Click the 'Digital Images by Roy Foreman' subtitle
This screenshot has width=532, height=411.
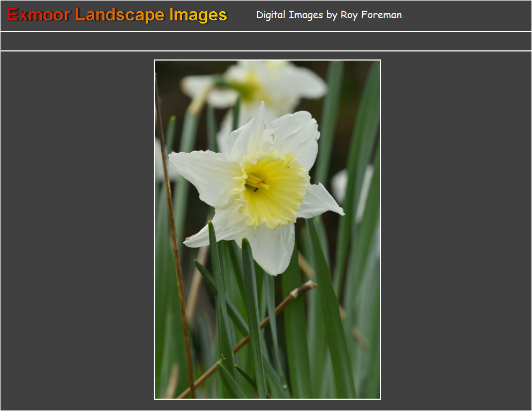pyautogui.click(x=328, y=15)
